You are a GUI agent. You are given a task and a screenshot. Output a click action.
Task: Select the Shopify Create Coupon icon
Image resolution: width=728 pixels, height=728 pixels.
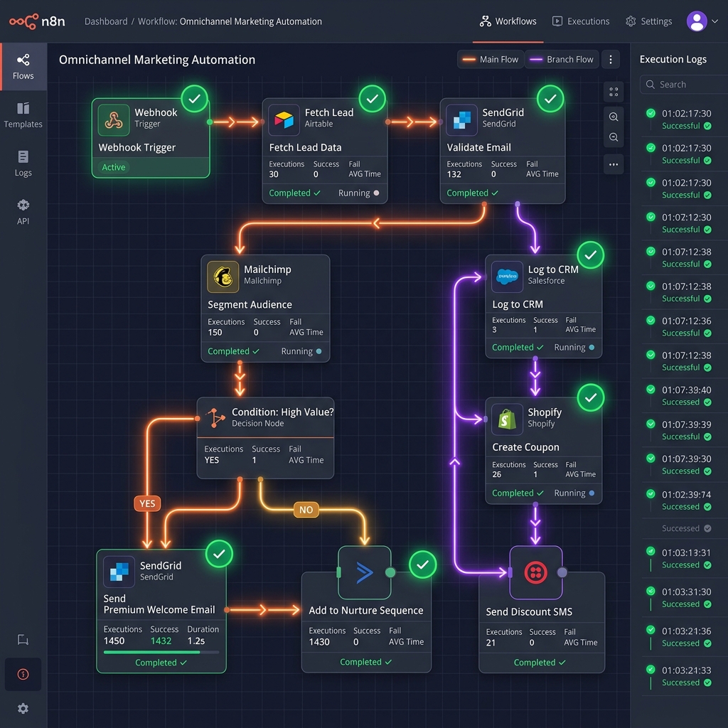click(x=507, y=419)
